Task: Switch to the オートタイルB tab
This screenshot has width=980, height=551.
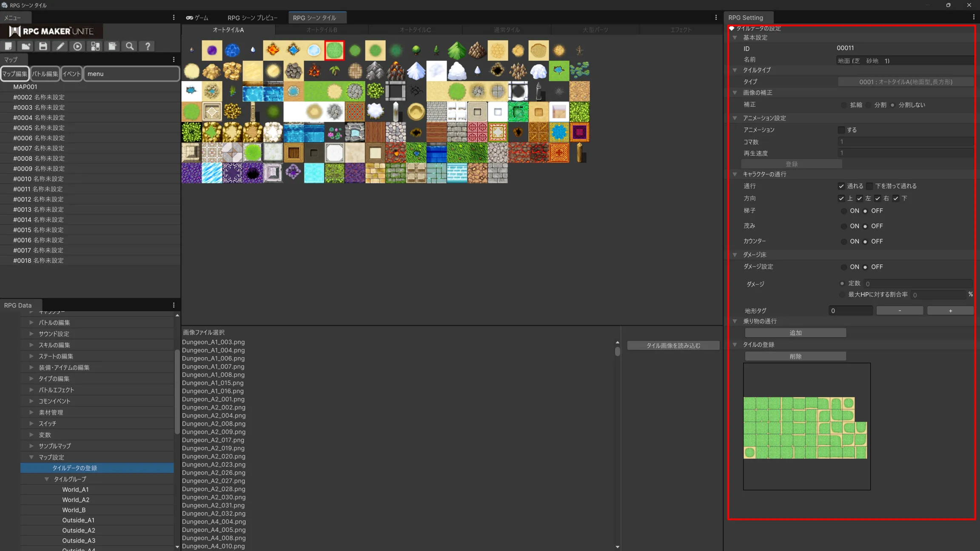Action: [x=322, y=30]
